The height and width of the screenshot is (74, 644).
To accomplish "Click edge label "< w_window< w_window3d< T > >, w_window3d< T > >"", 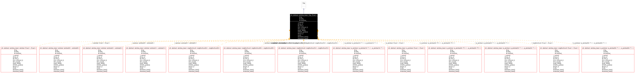I will click(589, 43).
